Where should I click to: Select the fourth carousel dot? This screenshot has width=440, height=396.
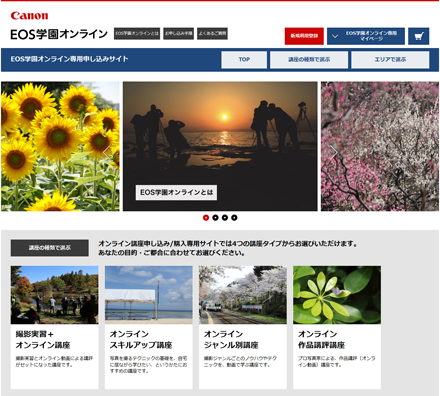pos(234,218)
